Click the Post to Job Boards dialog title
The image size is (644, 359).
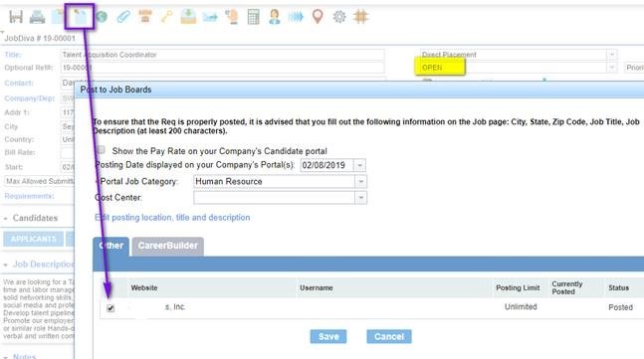115,90
